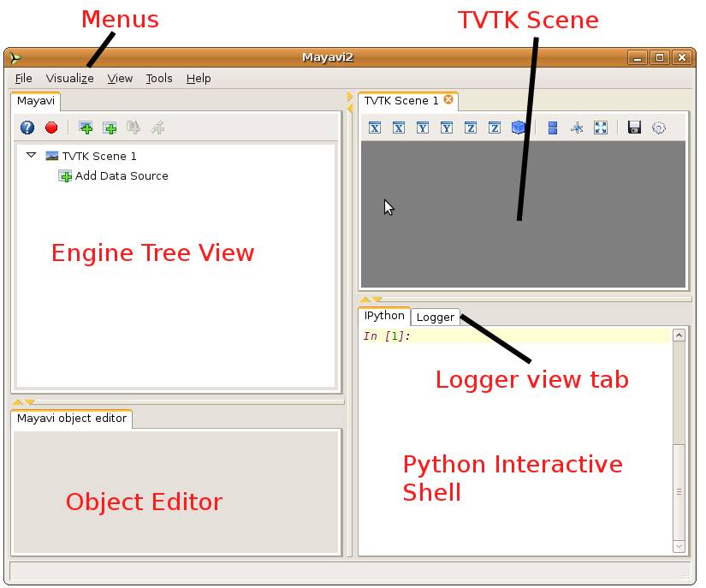Screen dimensions: 706x588
Task: Click upper arrow on vertical pane splitter
Action: pos(349,96)
